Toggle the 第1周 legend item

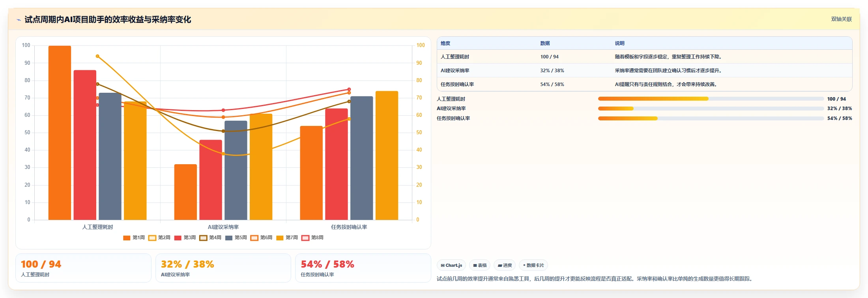click(x=134, y=238)
